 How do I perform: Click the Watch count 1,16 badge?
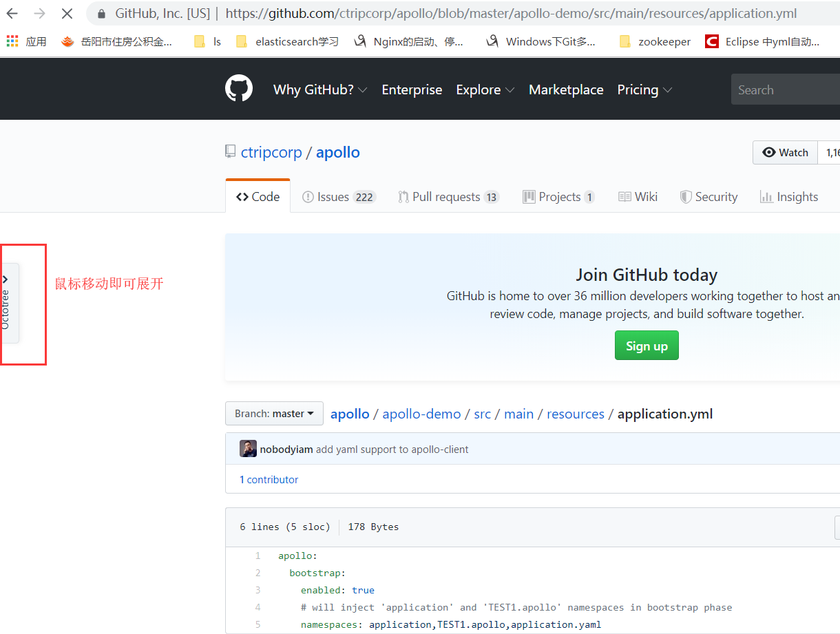830,152
